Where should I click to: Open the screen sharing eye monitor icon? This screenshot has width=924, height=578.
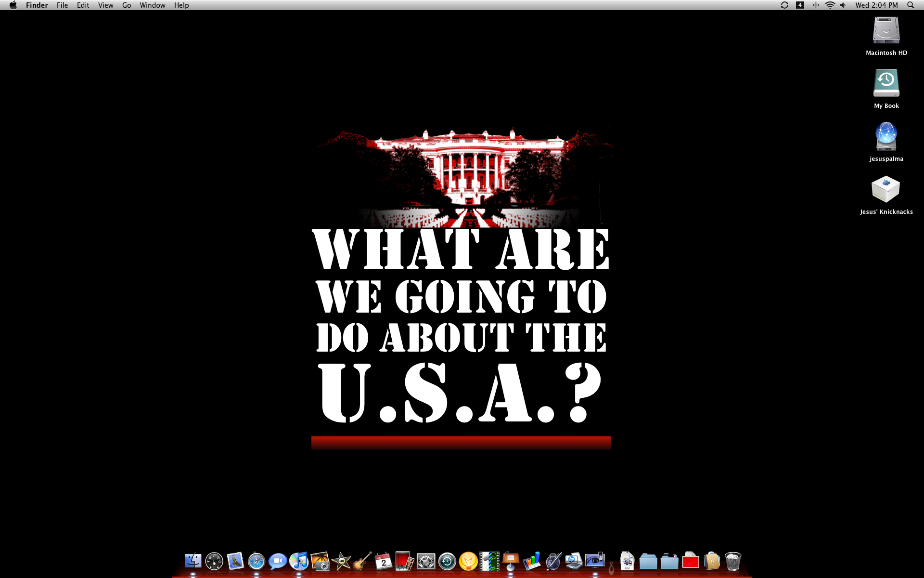click(595, 561)
